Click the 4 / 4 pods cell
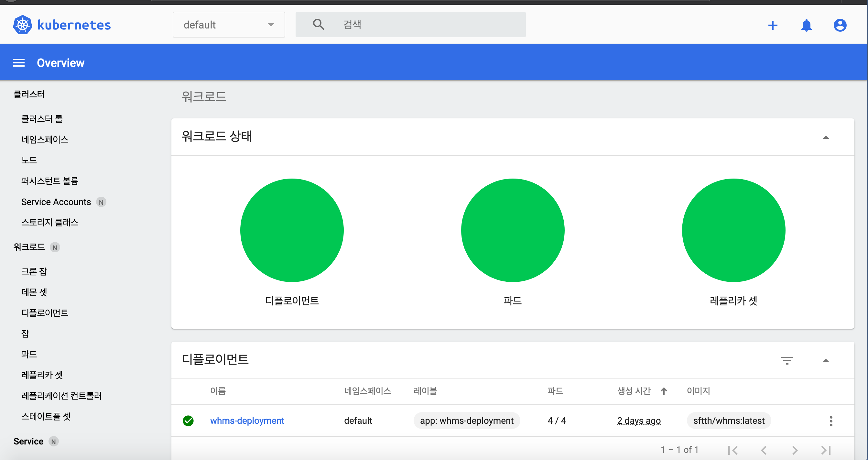Image resolution: width=868 pixels, height=460 pixels. coord(557,421)
